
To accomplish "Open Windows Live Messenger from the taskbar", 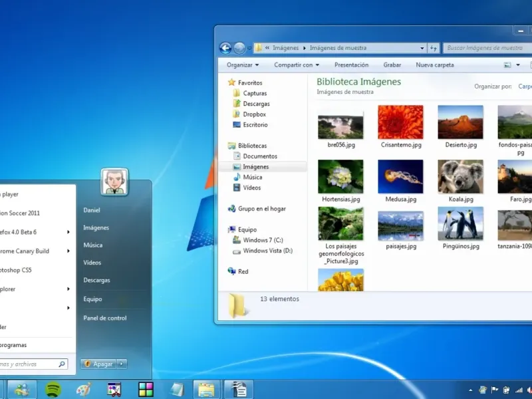I will point(22,390).
